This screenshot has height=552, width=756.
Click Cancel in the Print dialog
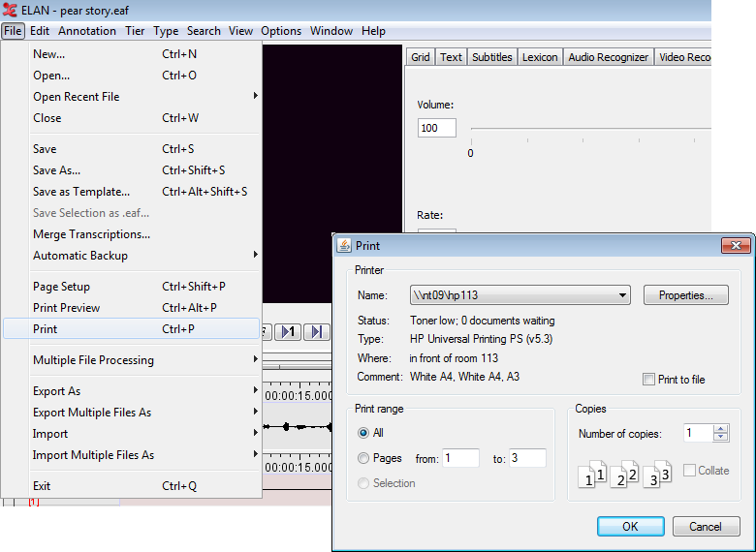[706, 526]
